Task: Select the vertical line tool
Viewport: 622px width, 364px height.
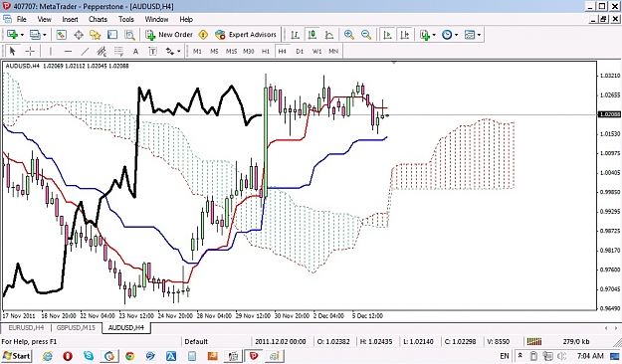Action: pos(51,51)
